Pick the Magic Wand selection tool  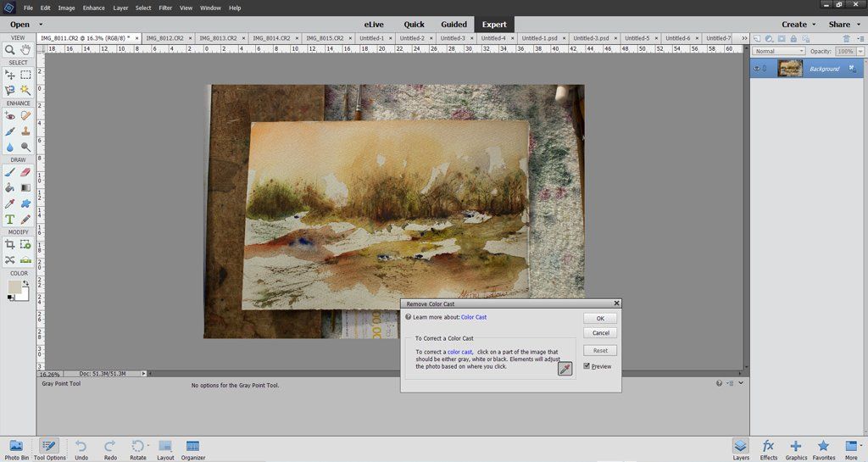pos(25,90)
